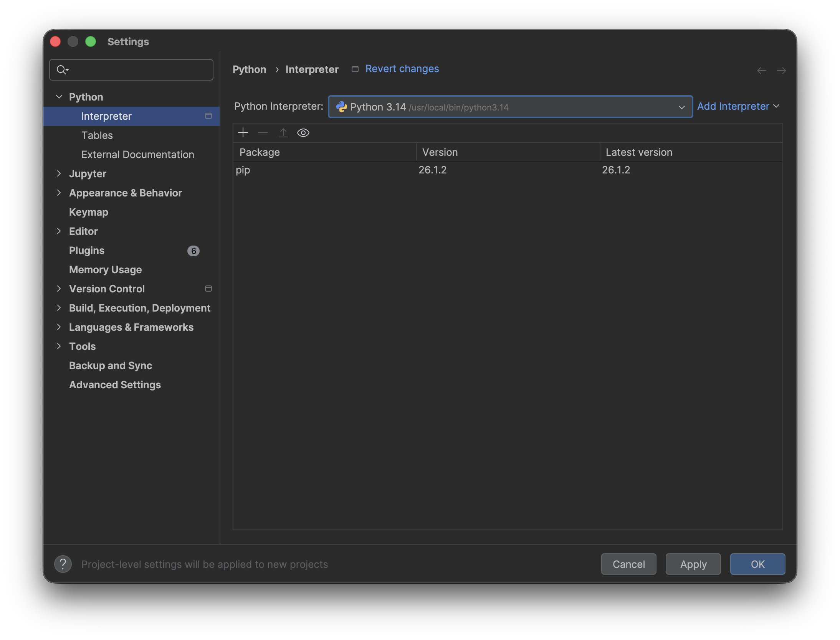Select the pip package row
The image size is (840, 640).
click(x=508, y=170)
